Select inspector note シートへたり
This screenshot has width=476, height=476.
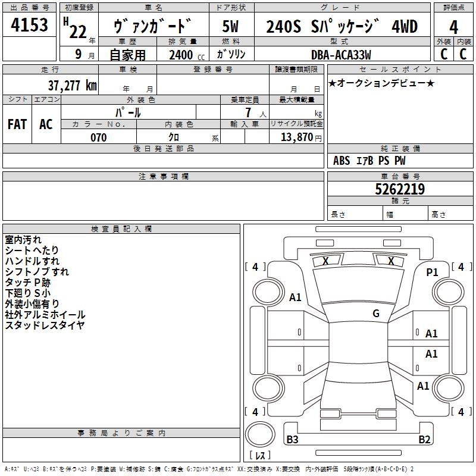pyautogui.click(x=32, y=250)
